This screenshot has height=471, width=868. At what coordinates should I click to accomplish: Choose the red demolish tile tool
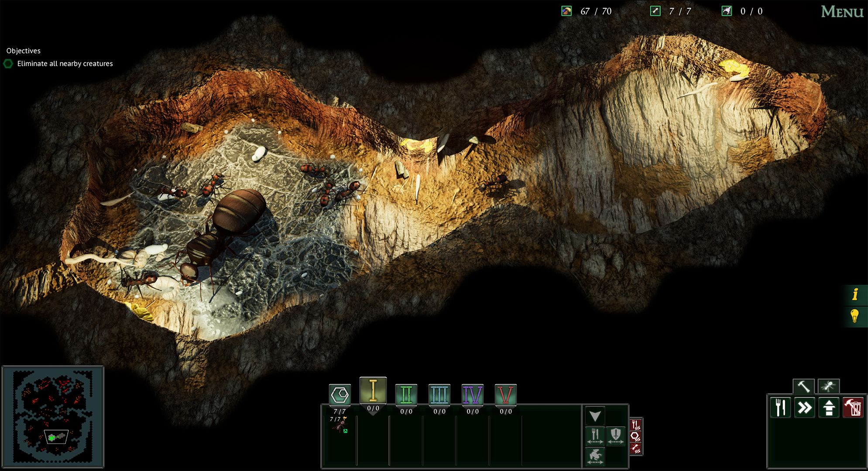point(853,408)
